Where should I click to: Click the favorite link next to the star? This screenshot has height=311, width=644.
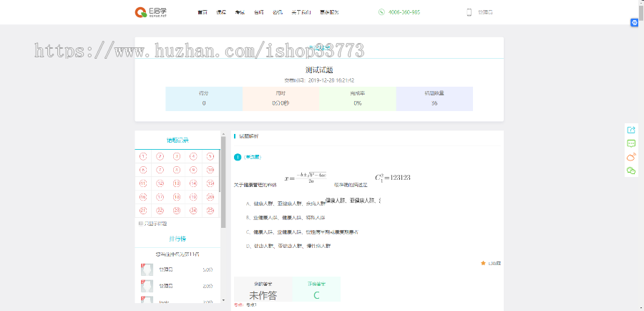click(494, 263)
